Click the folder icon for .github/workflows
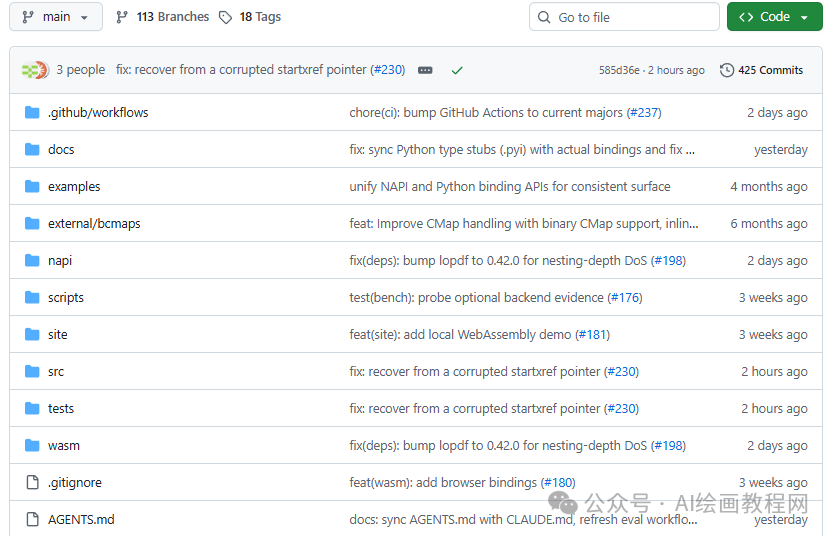Screen dimensions: 835x536 click(x=32, y=112)
